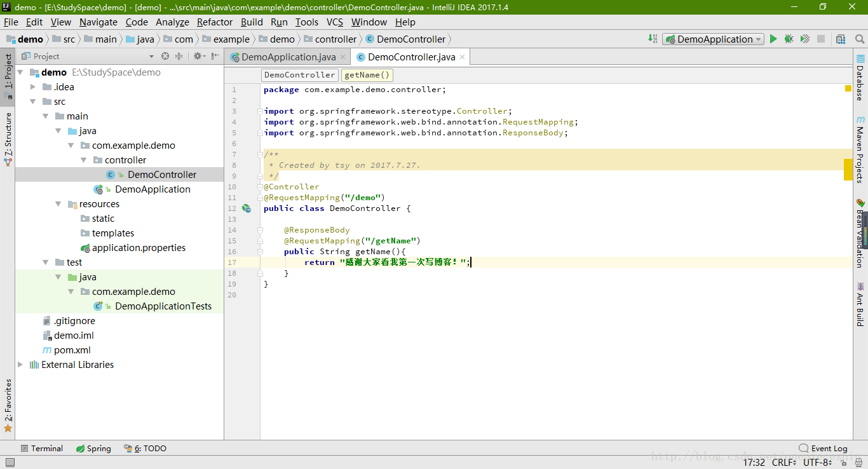Image resolution: width=868 pixels, height=469 pixels.
Task: Click DemoController in editor breadcrumb
Action: [299, 75]
